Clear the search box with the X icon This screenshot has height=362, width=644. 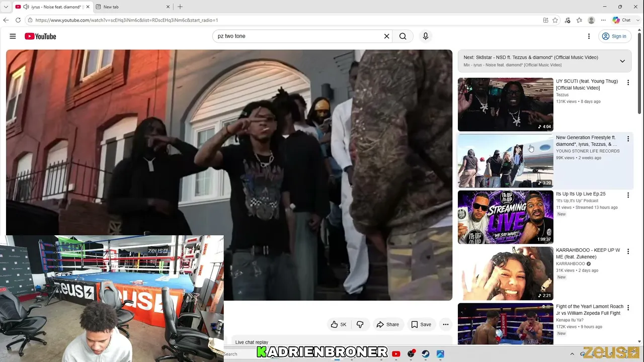(386, 36)
